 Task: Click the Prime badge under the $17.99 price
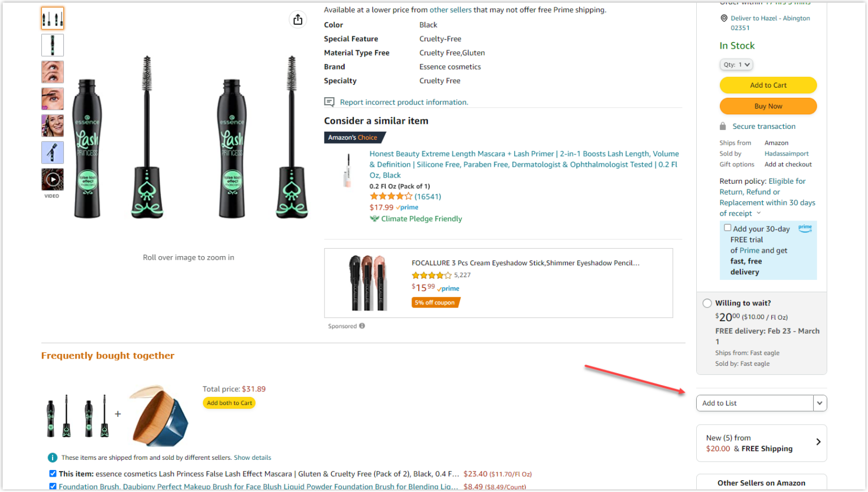pyautogui.click(x=407, y=207)
